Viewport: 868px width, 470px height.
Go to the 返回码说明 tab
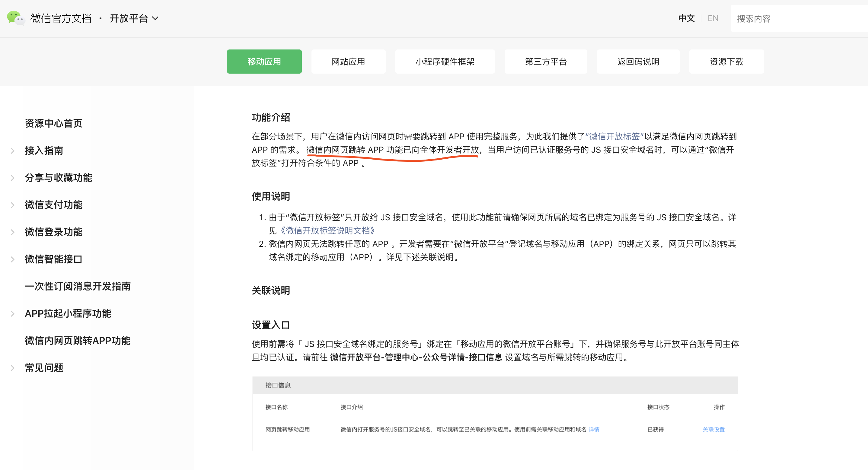[638, 62]
